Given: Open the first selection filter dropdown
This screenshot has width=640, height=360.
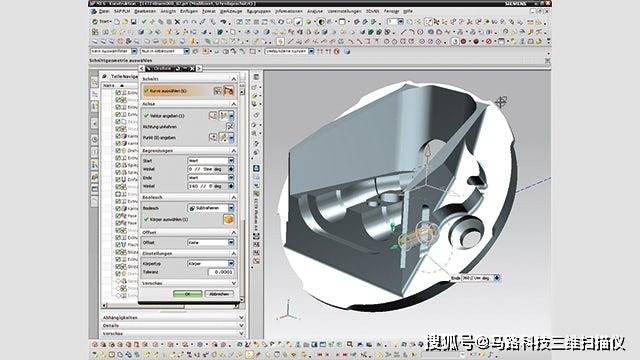Looking at the screenshot, I should pos(134,51).
